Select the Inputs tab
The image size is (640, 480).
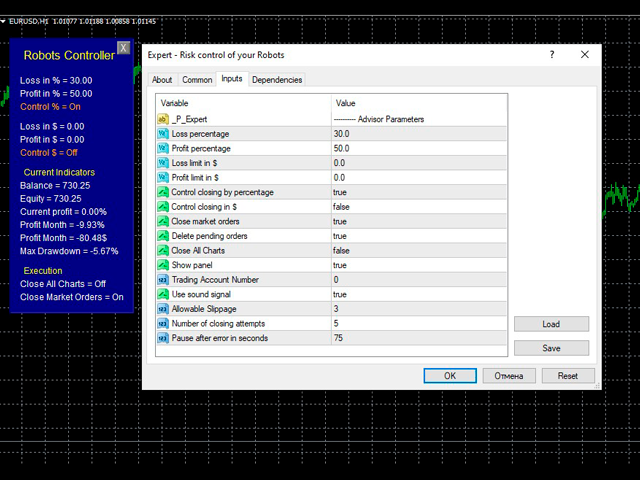tap(232, 79)
